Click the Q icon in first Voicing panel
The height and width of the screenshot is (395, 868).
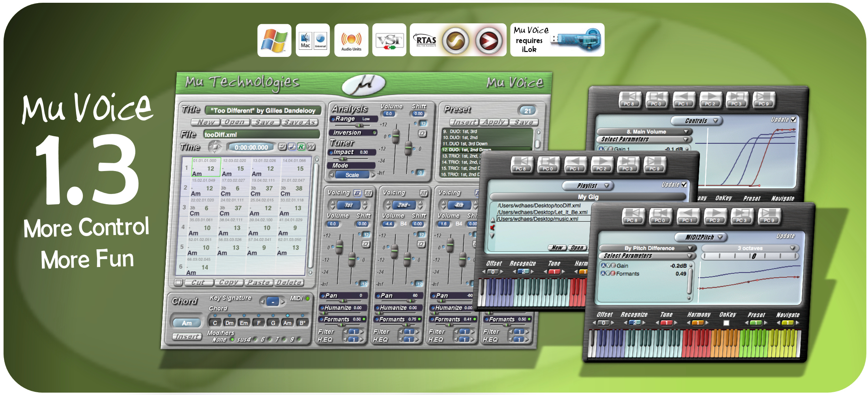point(366,245)
